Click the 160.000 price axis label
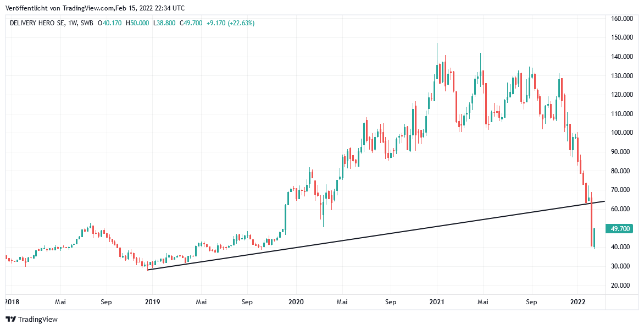This screenshot has width=644, height=329. [621, 19]
